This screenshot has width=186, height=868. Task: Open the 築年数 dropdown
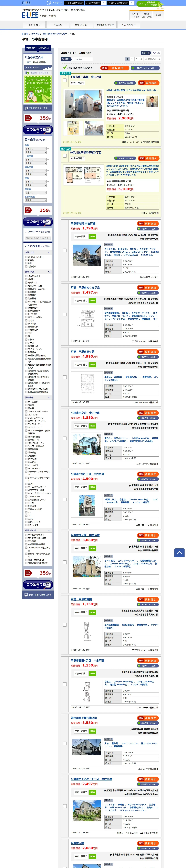coord(36,193)
